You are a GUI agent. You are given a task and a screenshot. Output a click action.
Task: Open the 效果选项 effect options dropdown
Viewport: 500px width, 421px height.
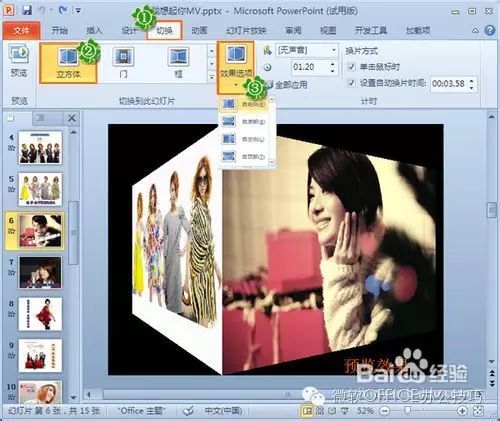click(x=236, y=68)
